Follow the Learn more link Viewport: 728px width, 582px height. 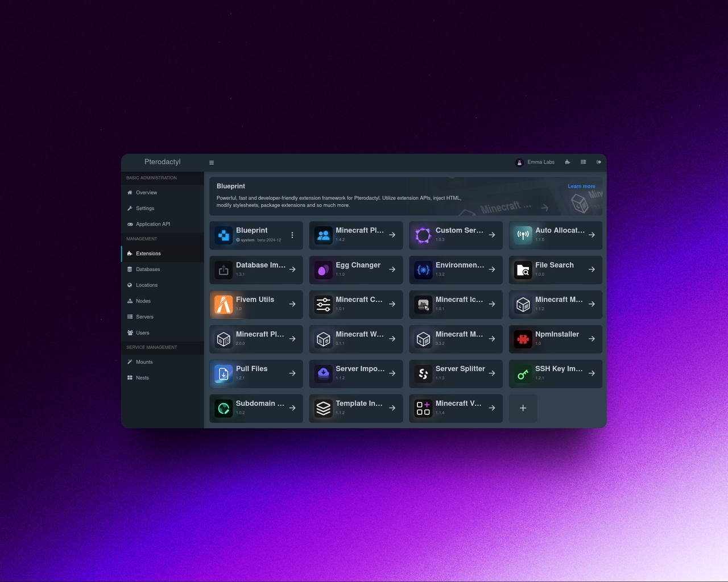pyautogui.click(x=581, y=186)
